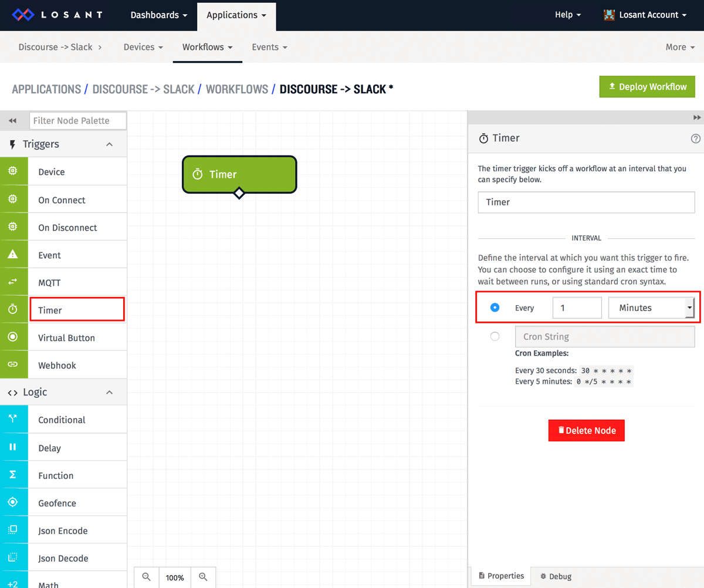Click the On Disconnect trigger icon
The image size is (704, 588).
13,227
